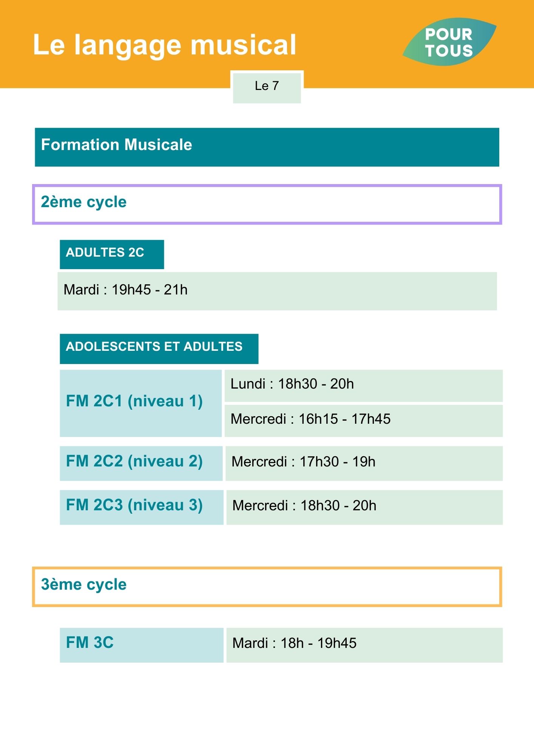Select the Mardi 19h45 - 21h slot
The image size is (534, 756).
coord(277,291)
